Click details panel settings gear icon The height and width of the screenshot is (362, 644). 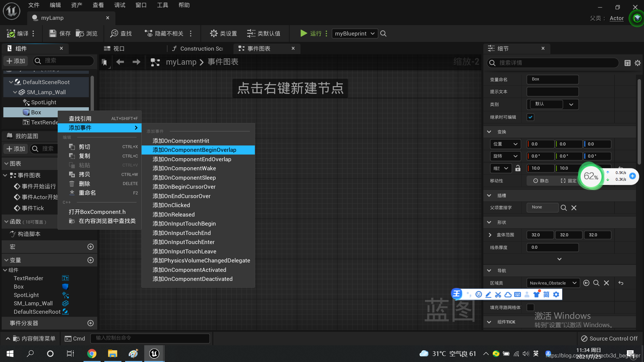tap(638, 63)
